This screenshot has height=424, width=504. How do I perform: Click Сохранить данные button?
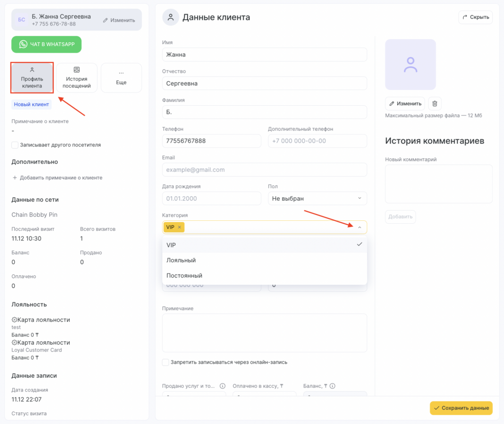point(461,408)
